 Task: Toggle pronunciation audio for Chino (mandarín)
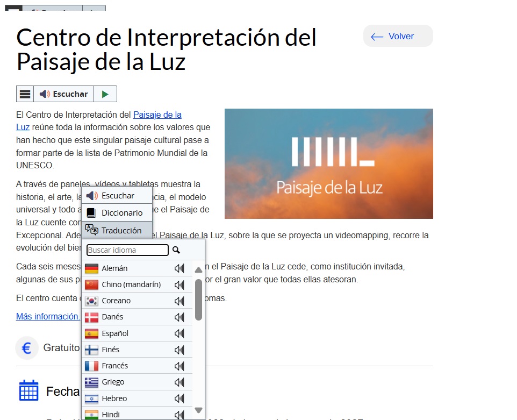[179, 284]
